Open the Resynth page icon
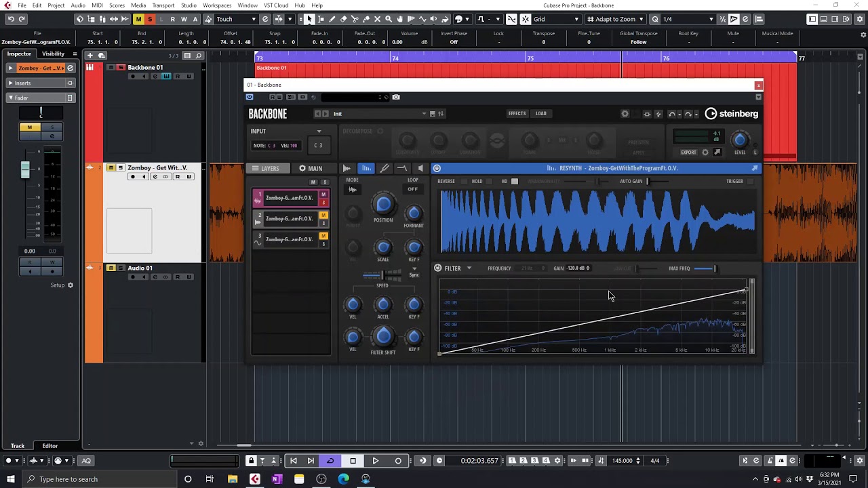The image size is (868, 488). click(366, 168)
